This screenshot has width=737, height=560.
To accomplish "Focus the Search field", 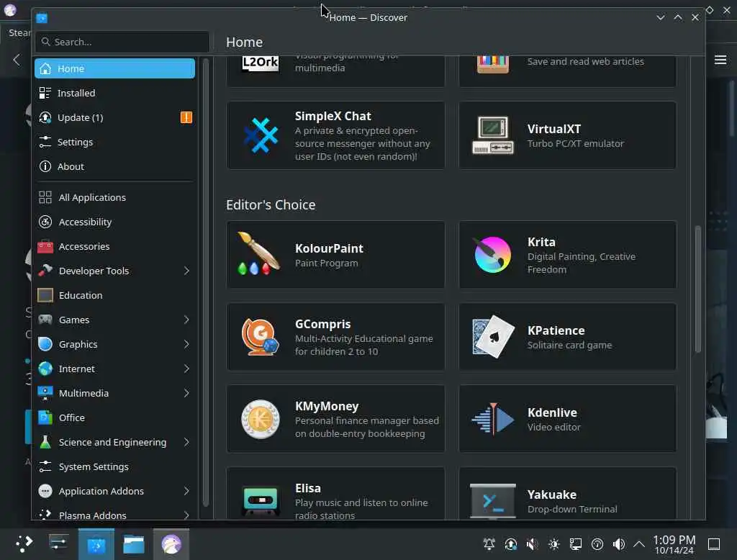I will tap(122, 42).
